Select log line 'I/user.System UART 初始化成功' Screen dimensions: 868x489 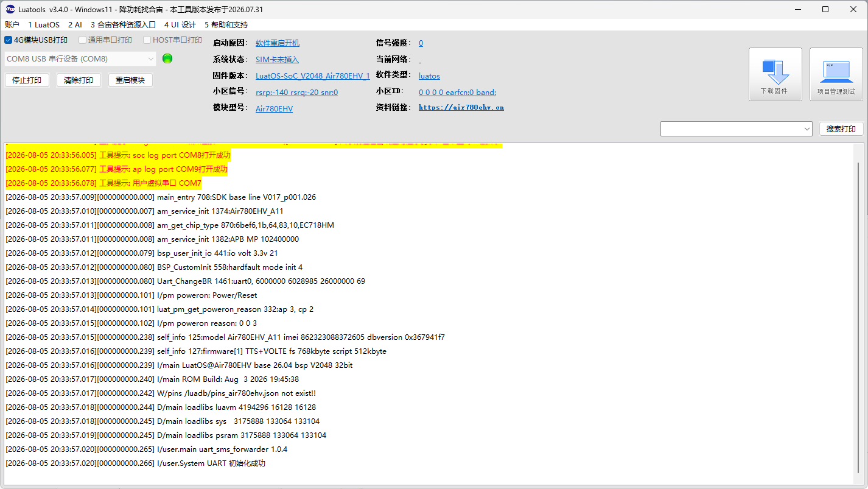[x=136, y=463]
